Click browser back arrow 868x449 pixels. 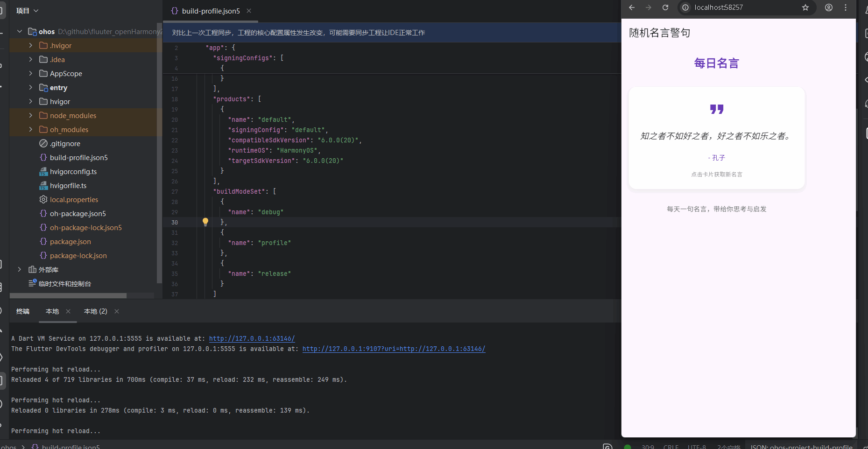(x=632, y=7)
